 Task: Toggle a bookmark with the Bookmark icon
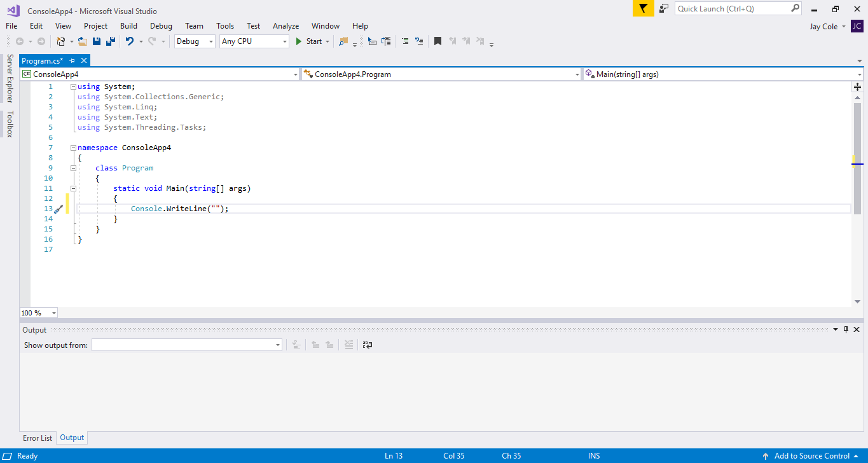click(437, 41)
